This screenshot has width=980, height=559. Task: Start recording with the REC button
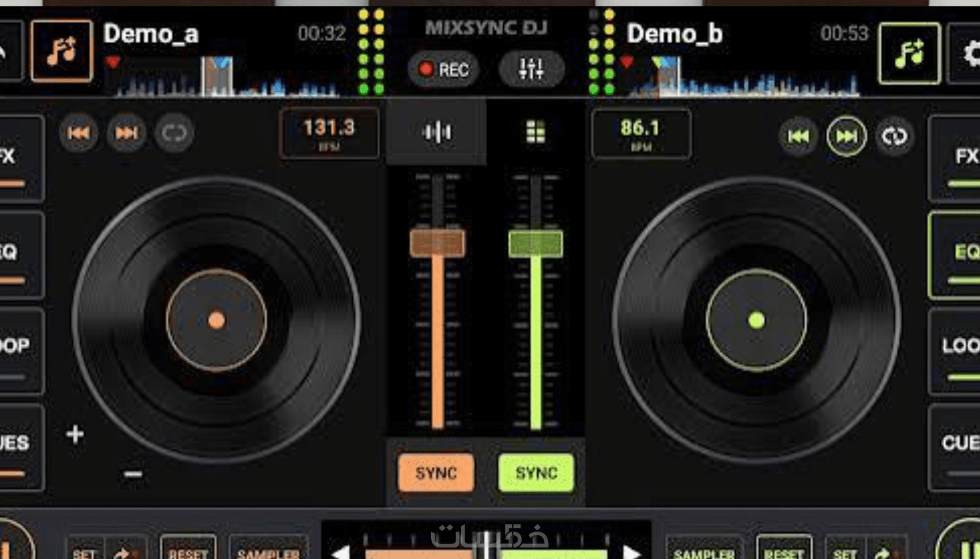coord(443,69)
